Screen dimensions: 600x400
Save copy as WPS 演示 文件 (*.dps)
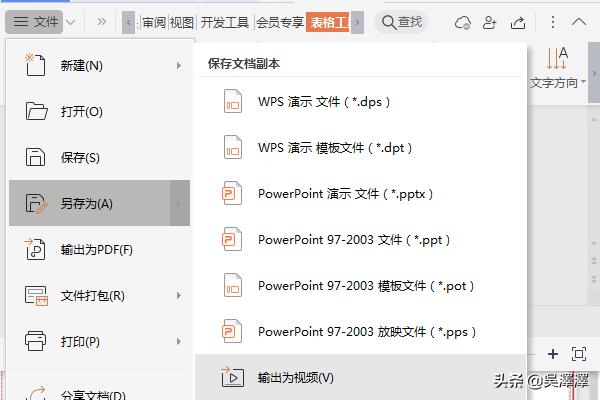[360, 101]
